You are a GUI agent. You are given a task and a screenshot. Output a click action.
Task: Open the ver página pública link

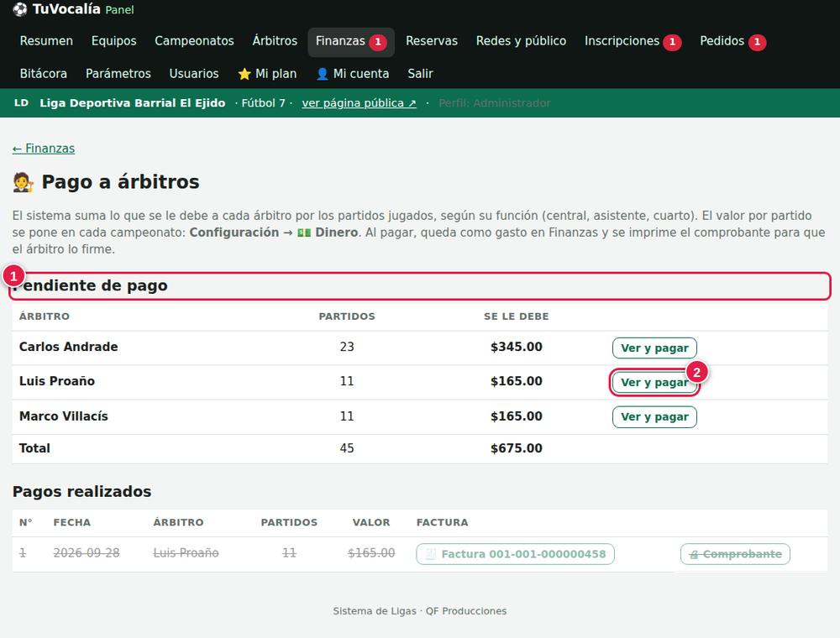[359, 103]
